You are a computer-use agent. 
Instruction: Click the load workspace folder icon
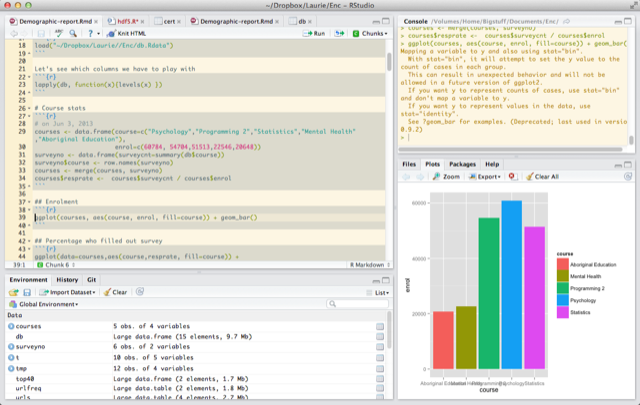[13, 292]
